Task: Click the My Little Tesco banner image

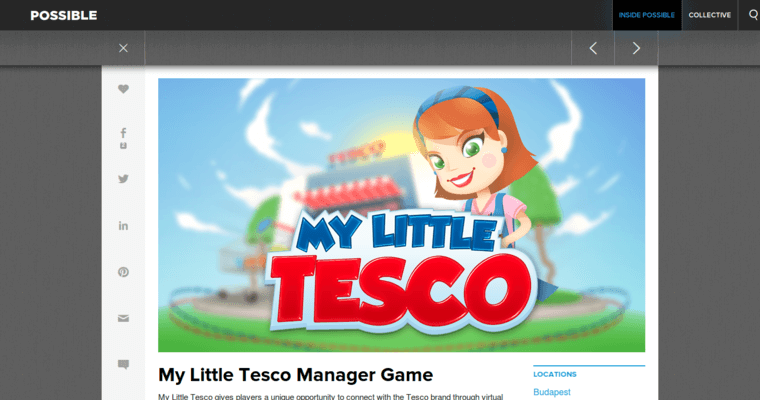Action: point(401,215)
